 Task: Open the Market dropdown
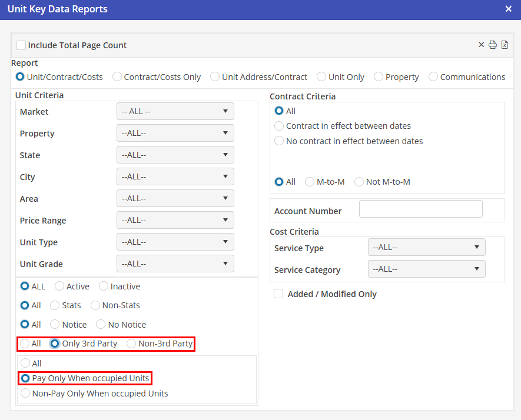[x=175, y=111]
